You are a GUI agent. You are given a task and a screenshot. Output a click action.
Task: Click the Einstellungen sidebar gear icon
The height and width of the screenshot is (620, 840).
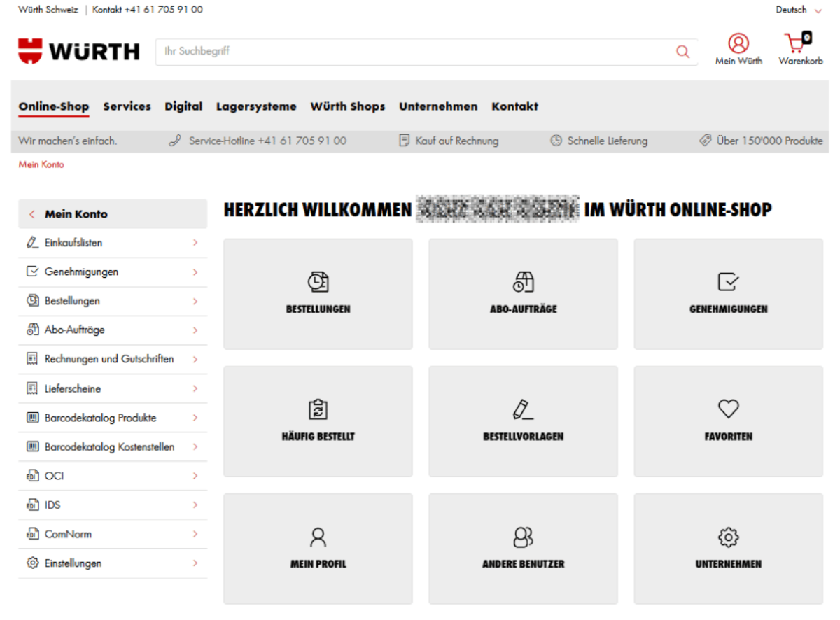32,563
